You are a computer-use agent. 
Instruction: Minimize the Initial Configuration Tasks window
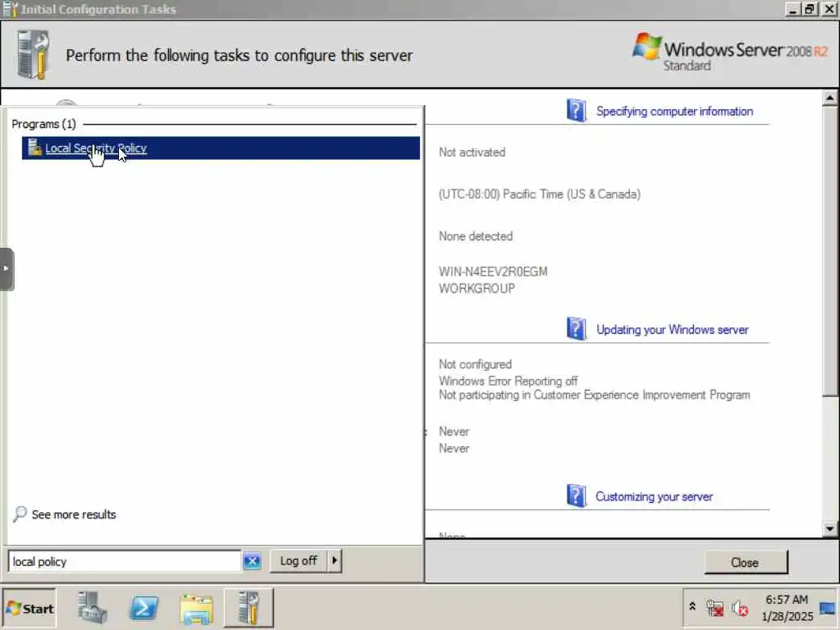pos(792,9)
